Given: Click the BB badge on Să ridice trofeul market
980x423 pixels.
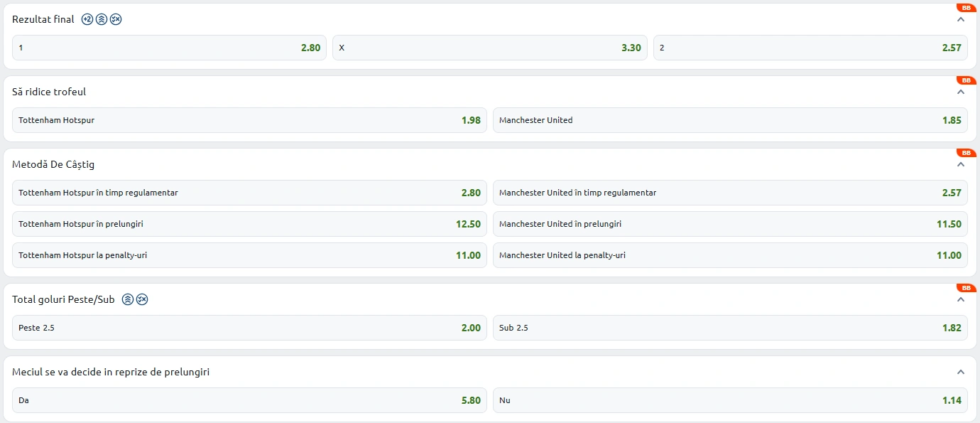Looking at the screenshot, I should tap(966, 80).
